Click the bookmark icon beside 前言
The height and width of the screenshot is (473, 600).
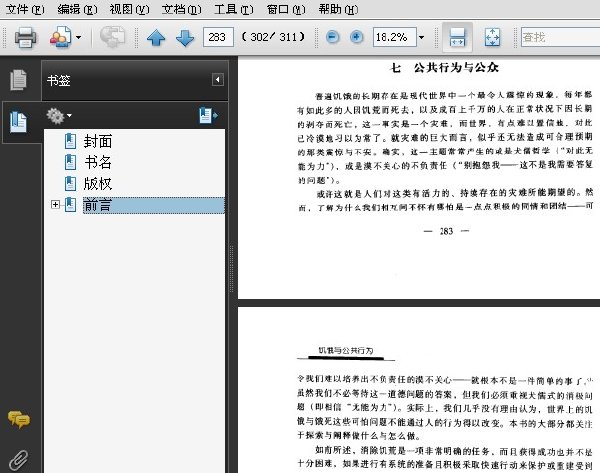coord(70,205)
